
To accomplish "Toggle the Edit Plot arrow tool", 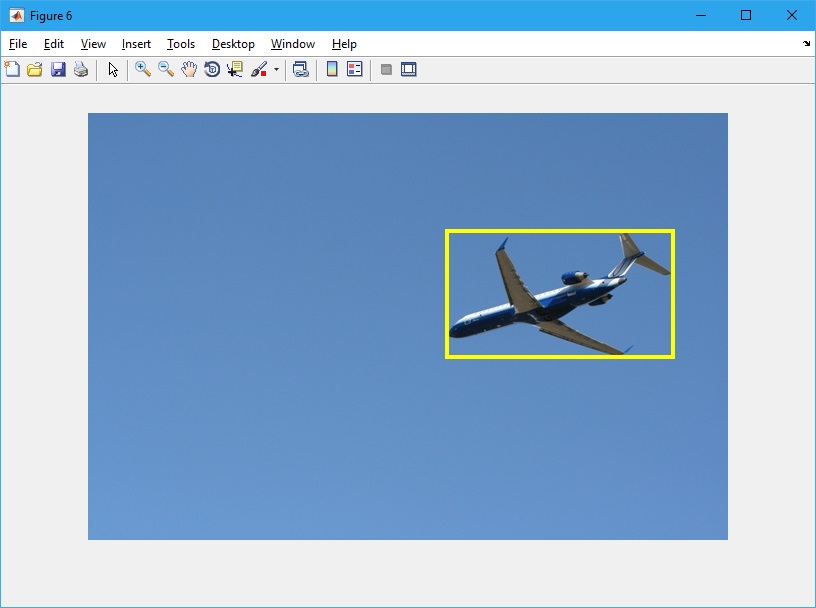I will [113, 69].
